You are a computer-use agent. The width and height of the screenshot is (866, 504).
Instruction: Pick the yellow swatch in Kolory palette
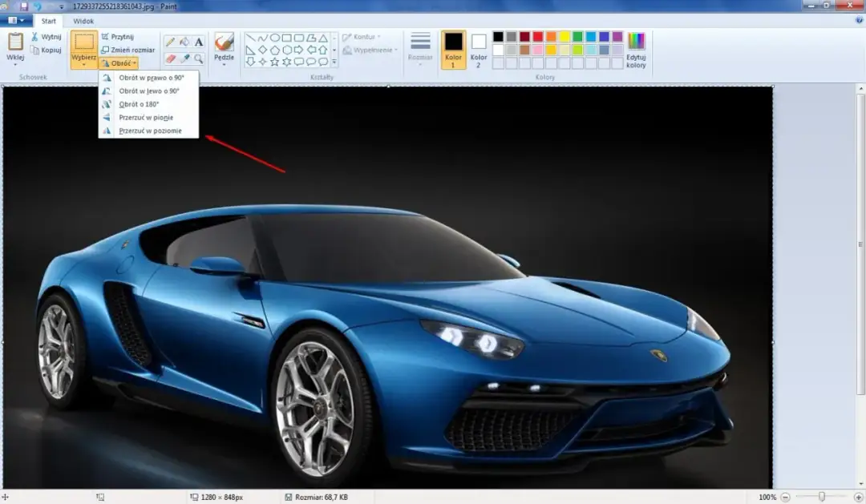coord(564,37)
